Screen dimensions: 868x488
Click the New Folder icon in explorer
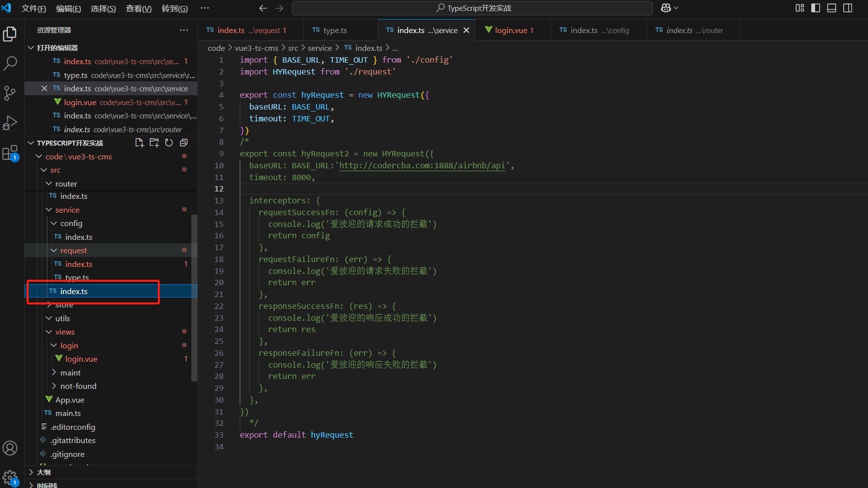point(154,143)
